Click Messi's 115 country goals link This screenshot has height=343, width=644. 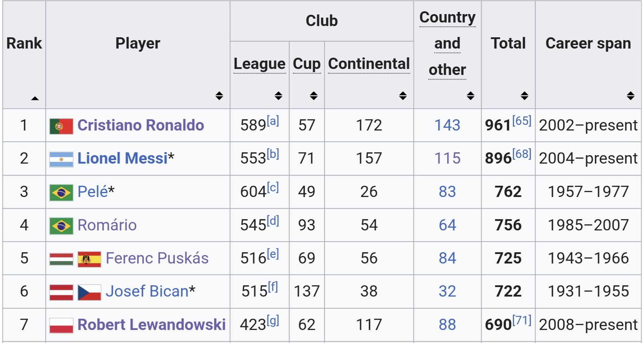(x=447, y=158)
